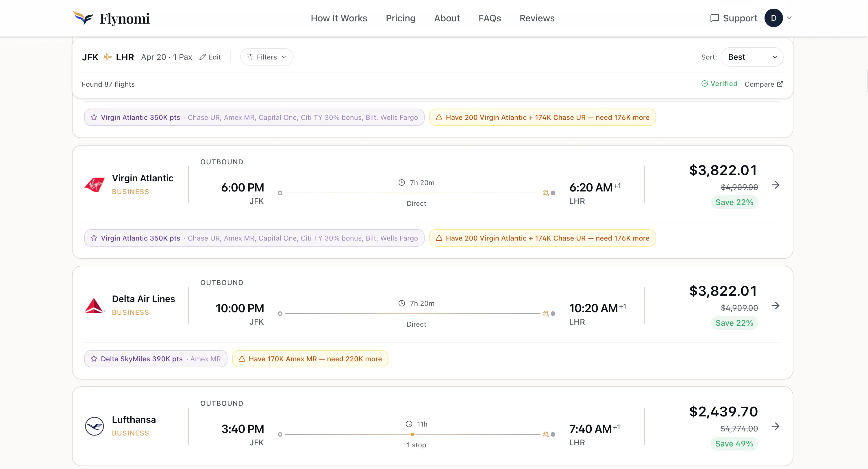Click the landing plane icon on Delta route
Viewport: 868px width, 469px height.
pos(546,313)
